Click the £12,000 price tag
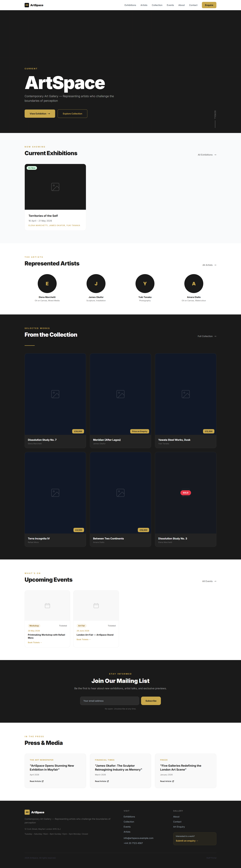The width and height of the screenshot is (241, 868). [209, 431]
